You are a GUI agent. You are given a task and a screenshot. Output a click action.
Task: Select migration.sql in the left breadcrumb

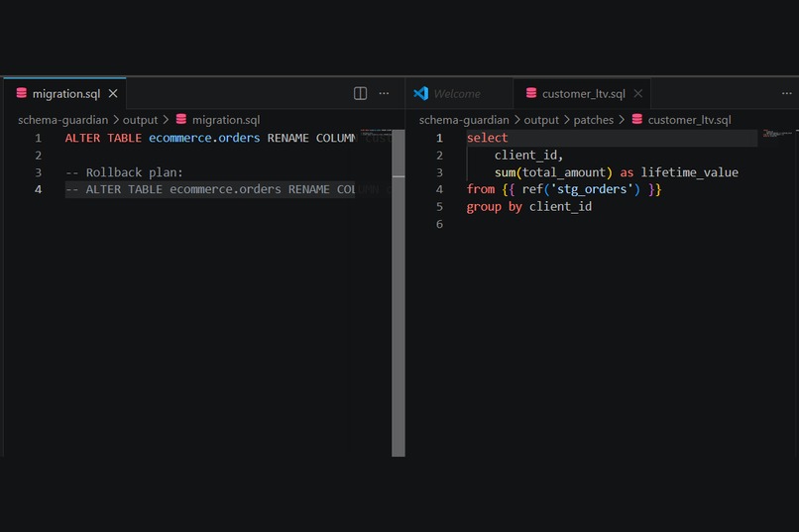(x=226, y=120)
